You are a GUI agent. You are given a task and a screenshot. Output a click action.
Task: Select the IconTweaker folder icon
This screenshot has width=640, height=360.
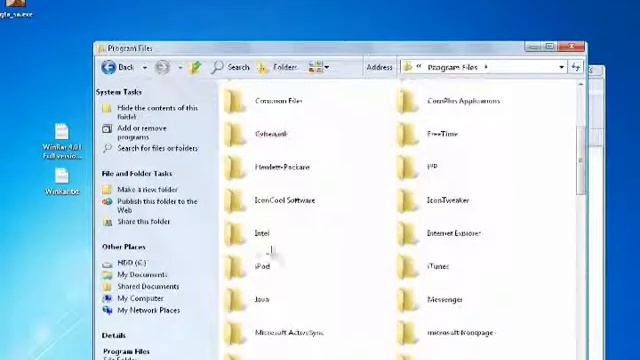407,200
